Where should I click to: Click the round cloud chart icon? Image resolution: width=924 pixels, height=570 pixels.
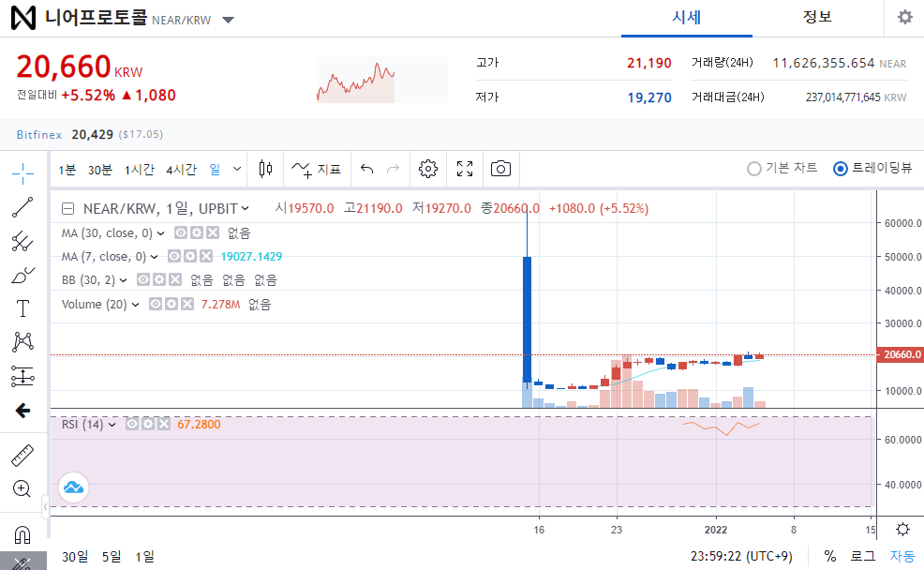point(74,487)
